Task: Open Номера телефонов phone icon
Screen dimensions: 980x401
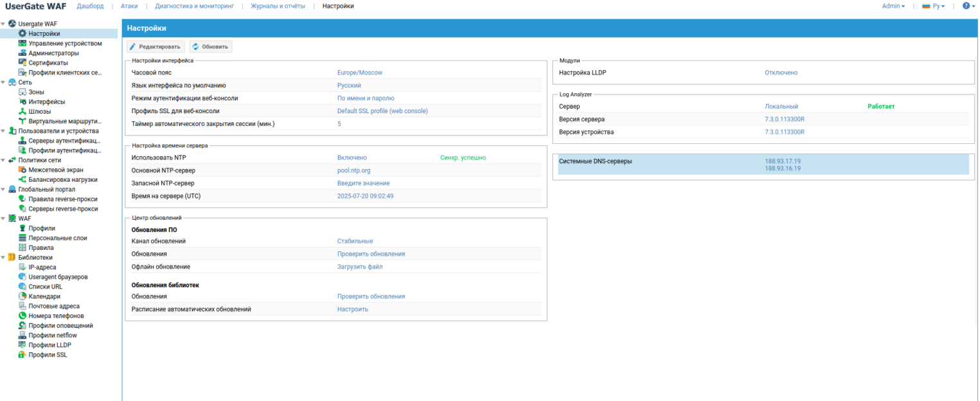Action: click(22, 316)
